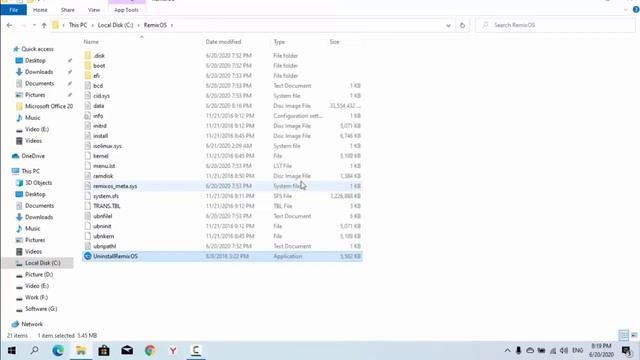640x360 pixels.
Task: Select menu.lst file
Action: (222, 166)
